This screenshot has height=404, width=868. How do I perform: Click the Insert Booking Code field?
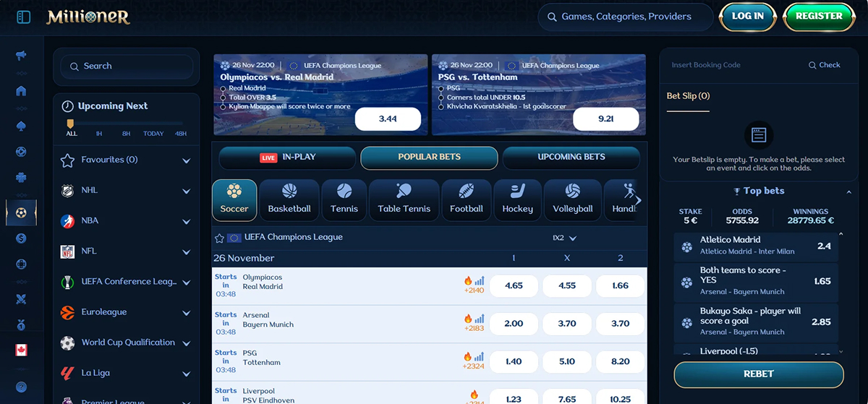point(731,65)
